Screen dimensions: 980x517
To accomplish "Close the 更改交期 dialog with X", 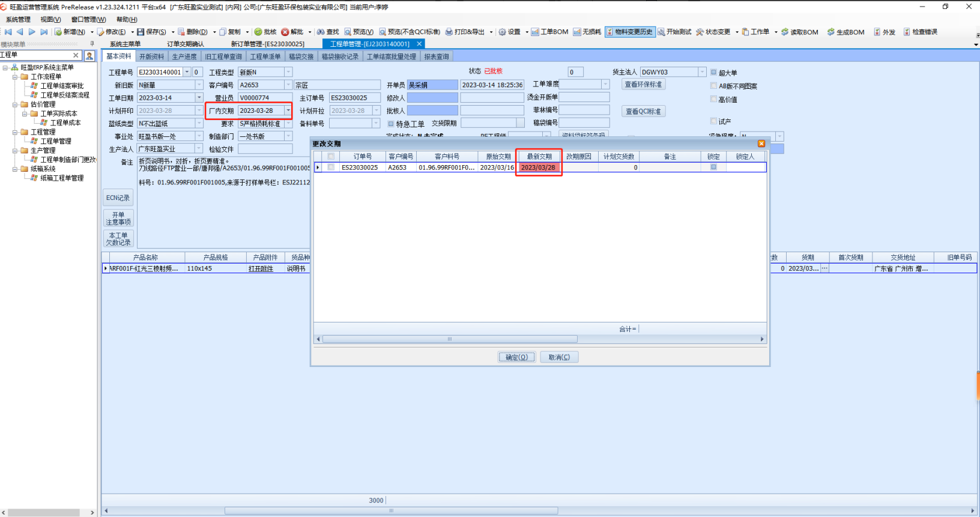I will tap(761, 144).
